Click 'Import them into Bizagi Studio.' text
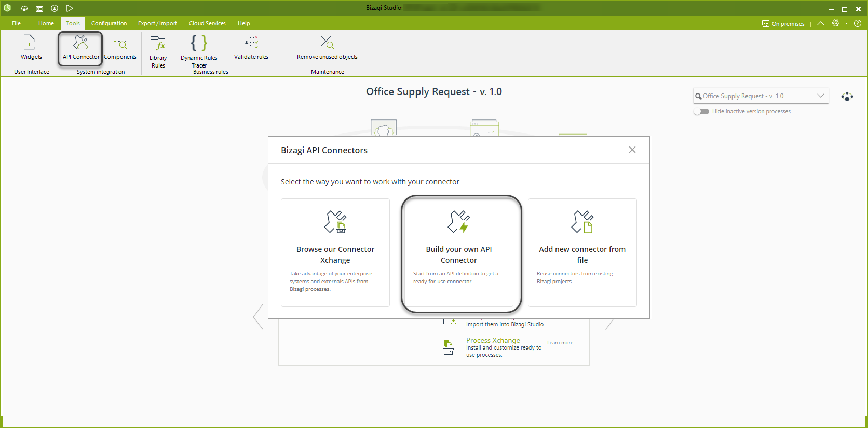868x428 pixels. coord(506,324)
